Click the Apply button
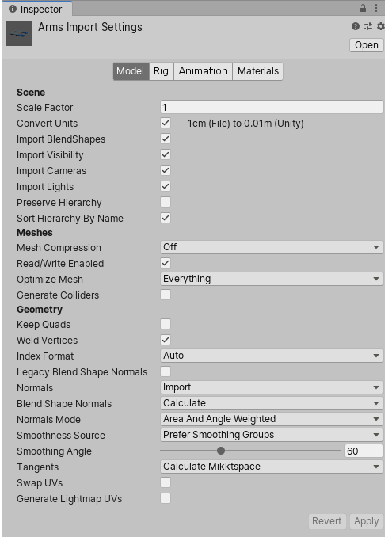 pos(367,521)
